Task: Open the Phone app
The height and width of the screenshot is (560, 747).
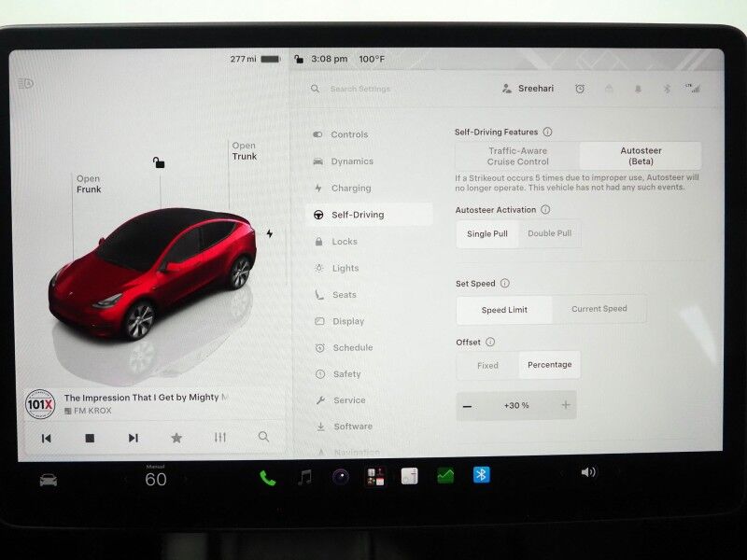Action: (x=268, y=478)
